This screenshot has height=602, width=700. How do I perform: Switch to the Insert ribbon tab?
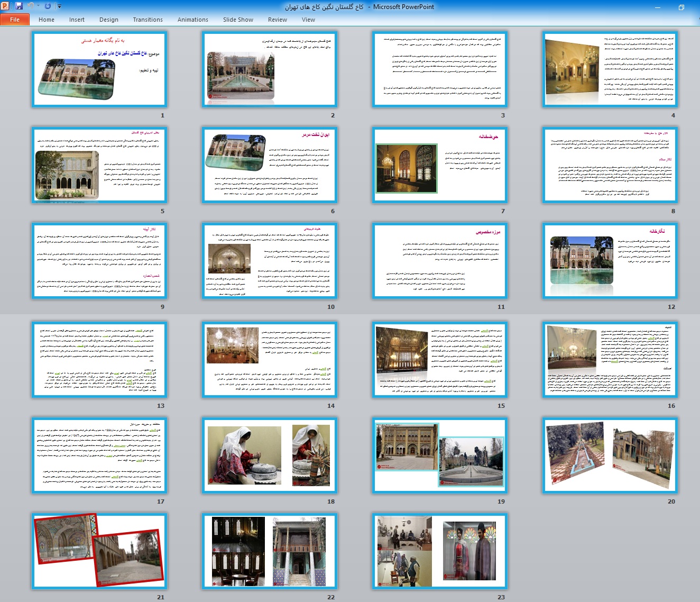pos(77,20)
